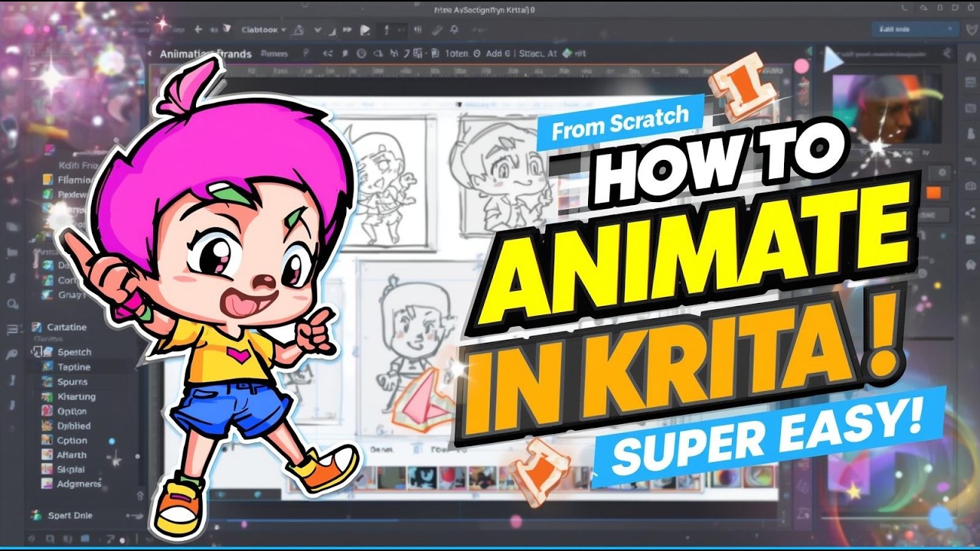The height and width of the screenshot is (551, 980).
Task: Click the lines list icon in left toolbar
Action: [x=12, y=330]
